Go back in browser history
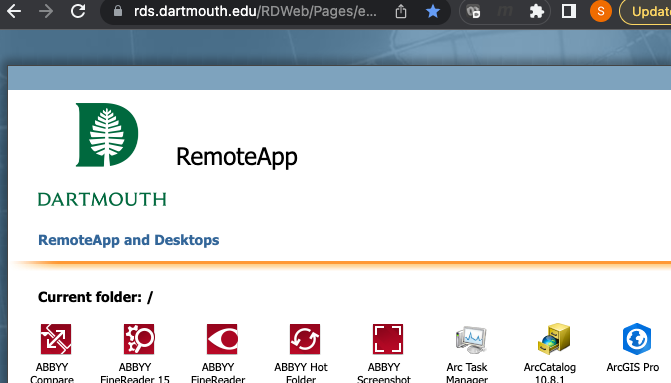This screenshot has height=383, width=671. click(14, 11)
